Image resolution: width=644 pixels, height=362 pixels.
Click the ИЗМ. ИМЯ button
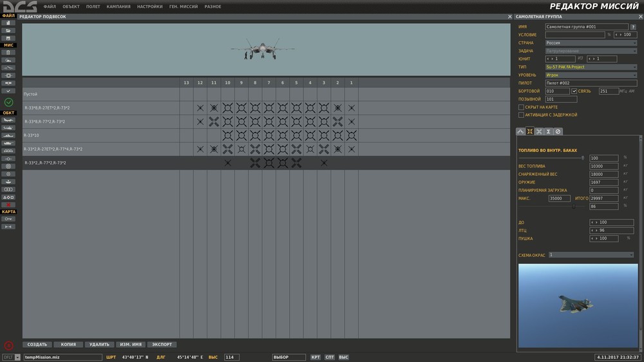[x=131, y=345]
